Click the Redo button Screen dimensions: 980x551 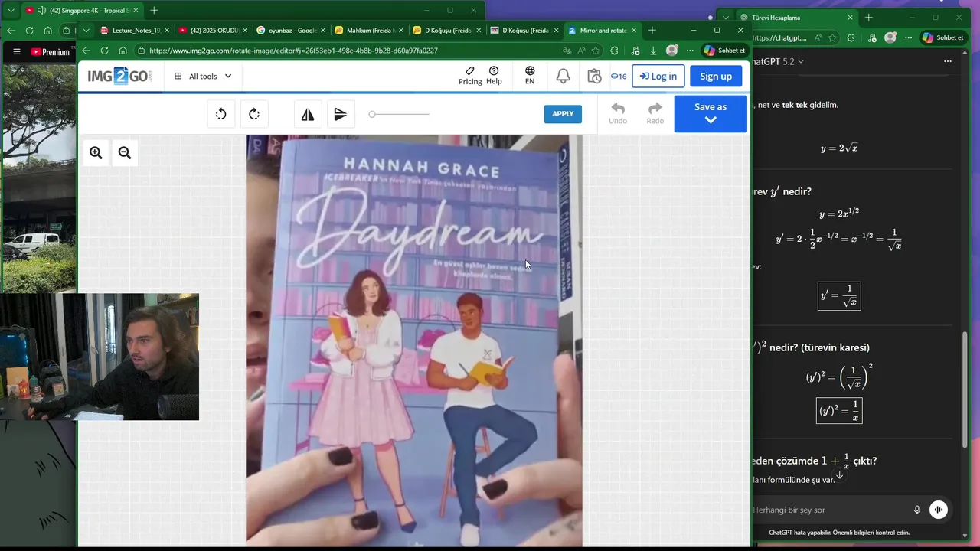pos(655,113)
